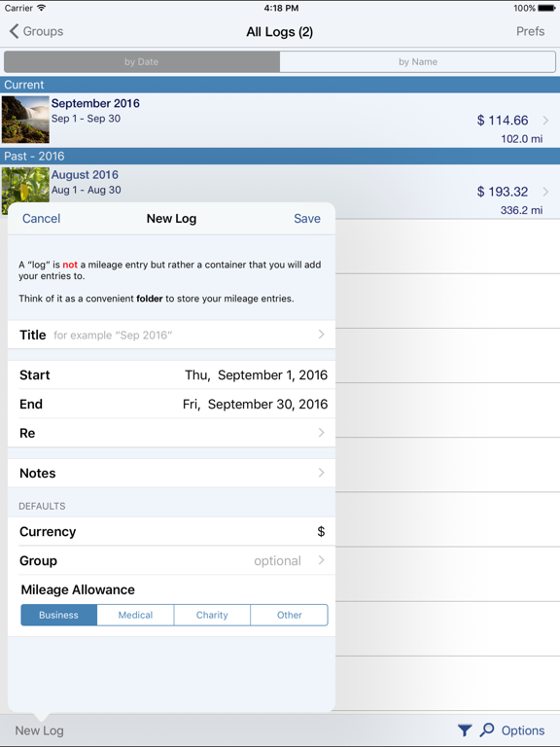The height and width of the screenshot is (747, 560).
Task: Tap the 336.2 mi distance
Action: pyautogui.click(x=521, y=210)
